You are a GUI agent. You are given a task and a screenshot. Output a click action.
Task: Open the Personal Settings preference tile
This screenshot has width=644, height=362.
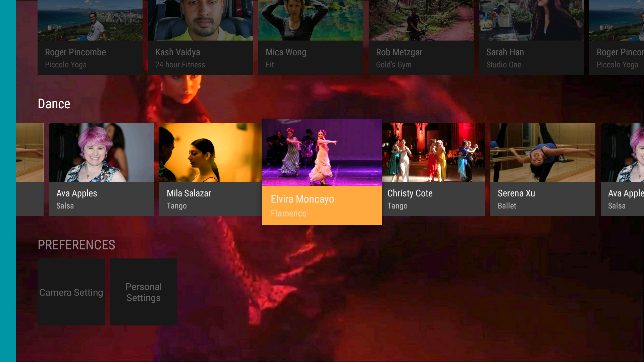coord(143,292)
